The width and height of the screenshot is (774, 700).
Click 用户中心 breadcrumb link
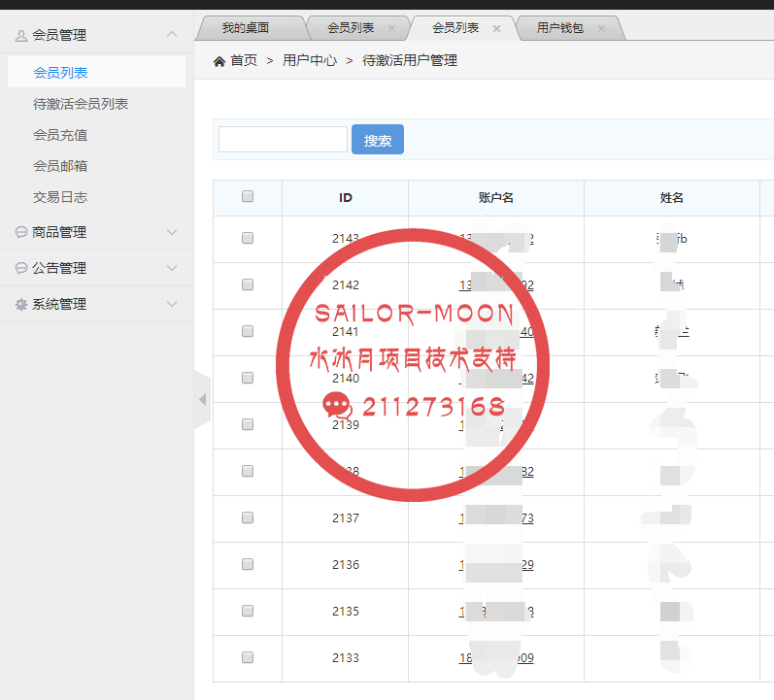click(x=310, y=61)
